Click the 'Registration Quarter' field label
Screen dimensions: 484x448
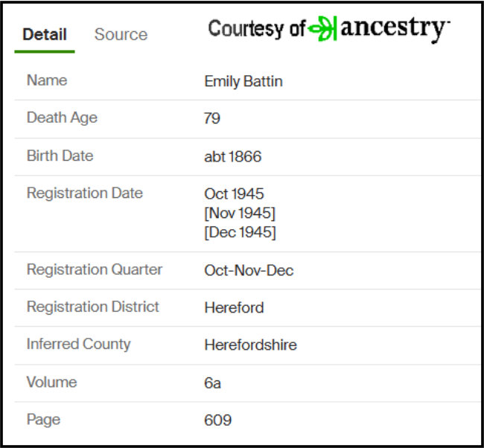click(95, 269)
